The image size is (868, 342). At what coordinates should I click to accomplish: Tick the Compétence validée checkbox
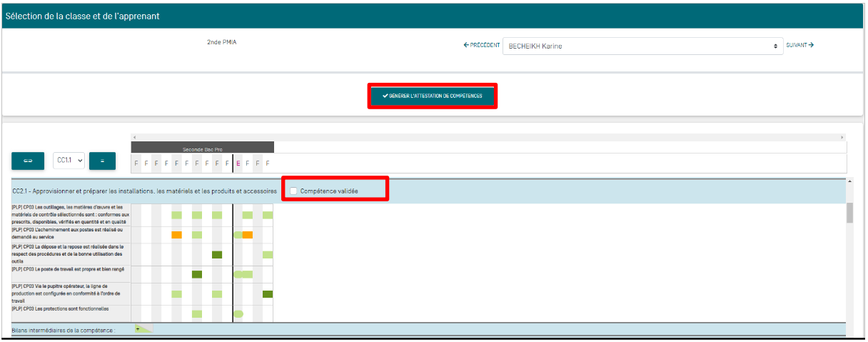(293, 191)
